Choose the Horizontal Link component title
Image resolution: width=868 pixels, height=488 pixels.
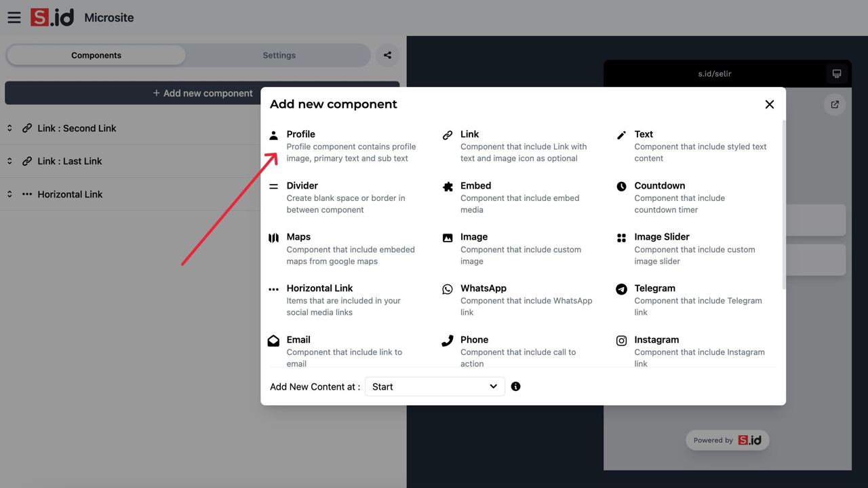click(320, 288)
